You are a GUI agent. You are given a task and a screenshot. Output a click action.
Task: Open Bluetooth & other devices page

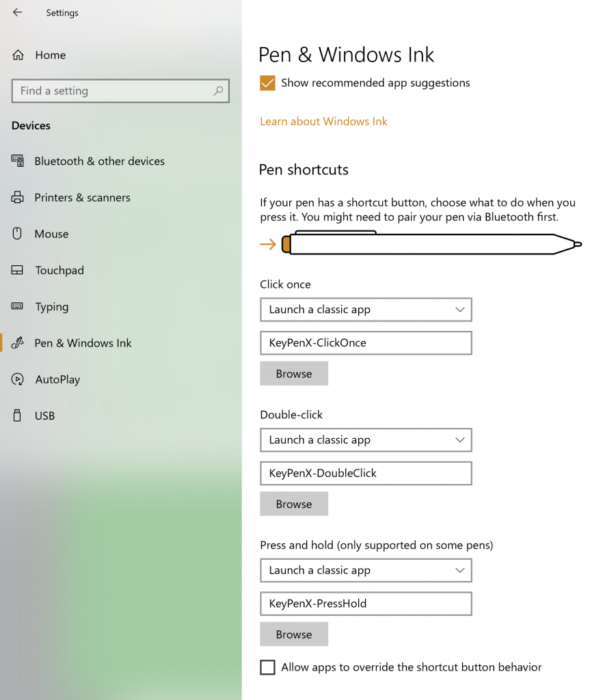tap(100, 161)
